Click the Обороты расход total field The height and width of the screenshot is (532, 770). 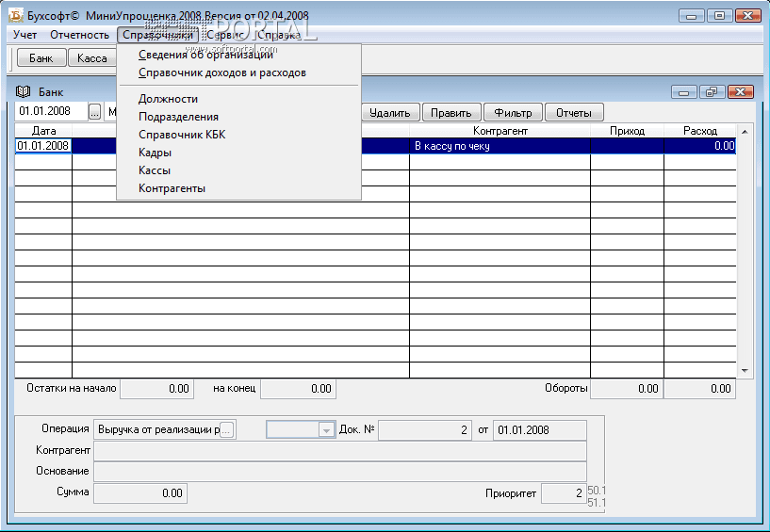[x=699, y=389]
